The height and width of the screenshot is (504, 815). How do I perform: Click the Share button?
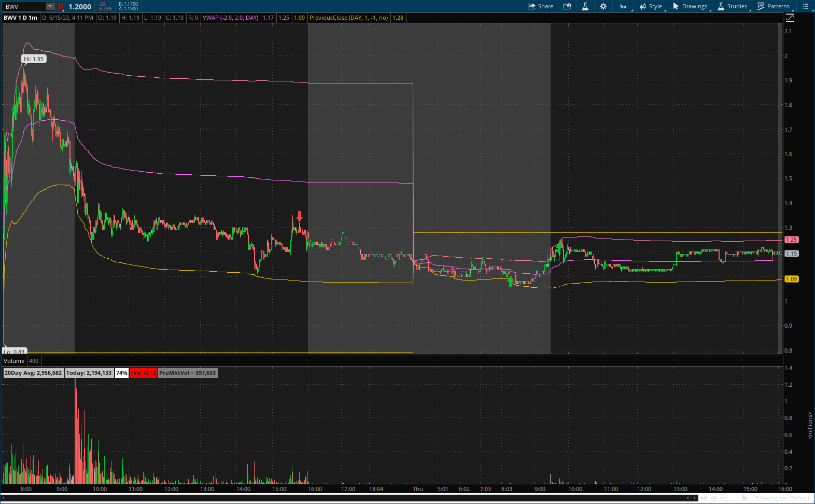click(x=540, y=6)
